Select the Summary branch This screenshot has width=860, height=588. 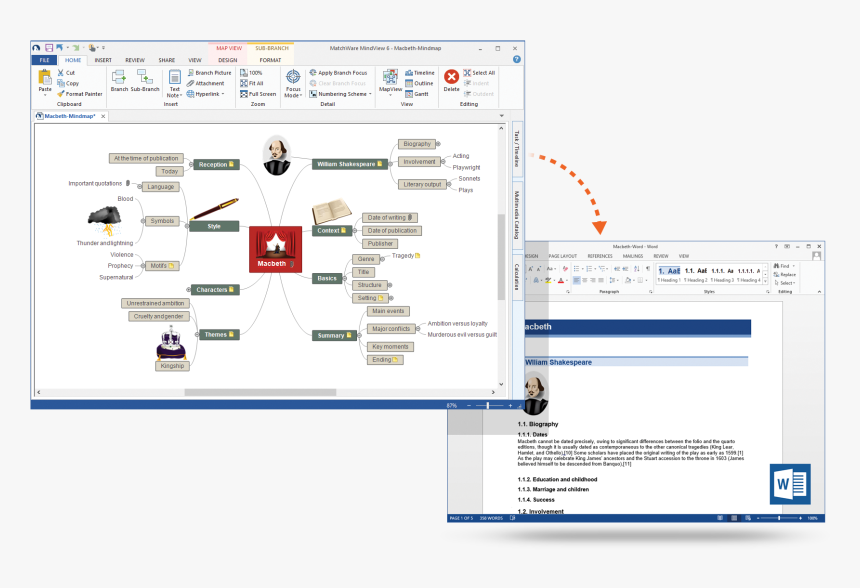coord(335,335)
